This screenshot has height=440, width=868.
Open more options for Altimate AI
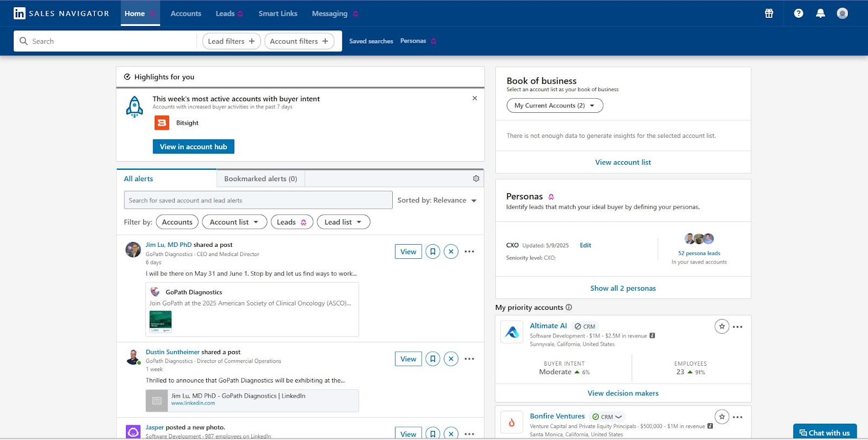coord(738,327)
